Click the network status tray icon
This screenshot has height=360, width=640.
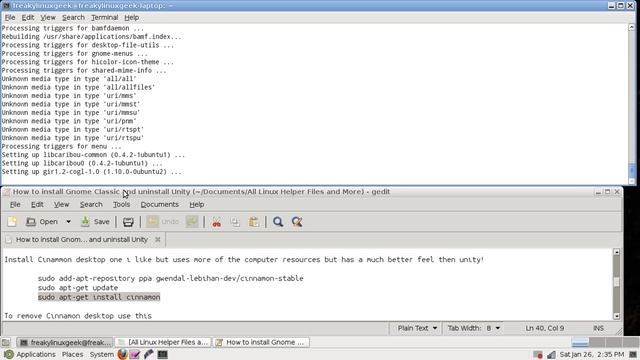click(x=551, y=354)
